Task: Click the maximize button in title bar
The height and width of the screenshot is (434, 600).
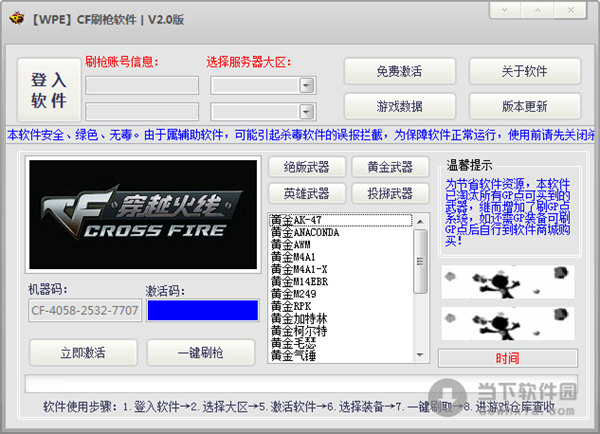Action: (x=538, y=10)
